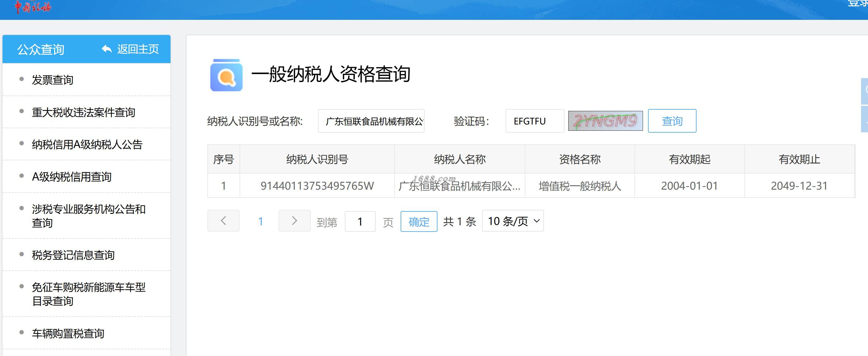Viewport: 868px width, 356px height.
Task: Click the China Taxation logo
Action: (x=33, y=7)
